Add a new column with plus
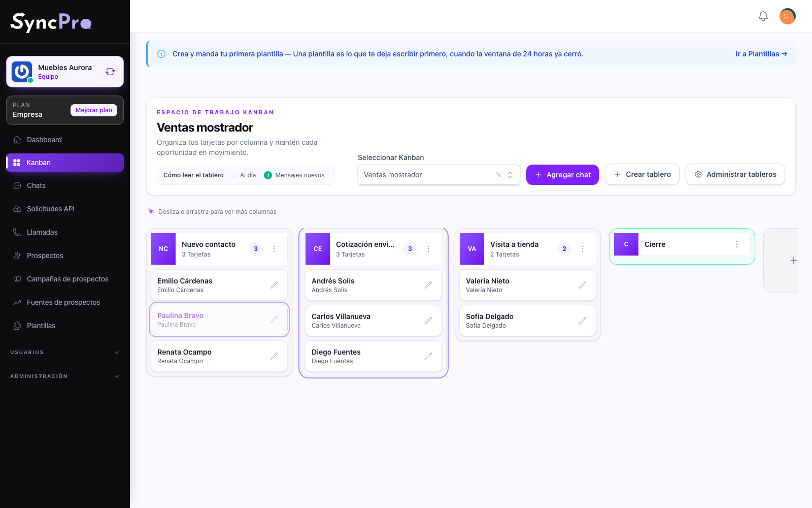Viewport: 812px width, 508px height. tap(793, 261)
